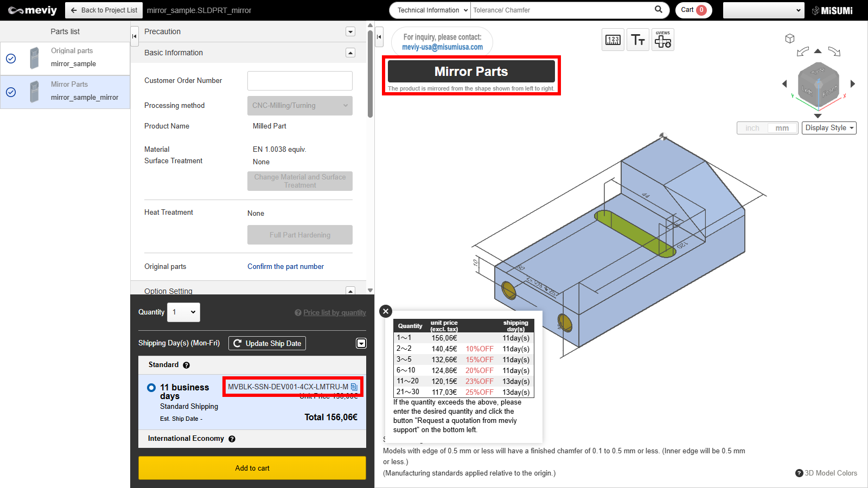
Task: Open the dimension measurement tool
Action: (x=612, y=40)
